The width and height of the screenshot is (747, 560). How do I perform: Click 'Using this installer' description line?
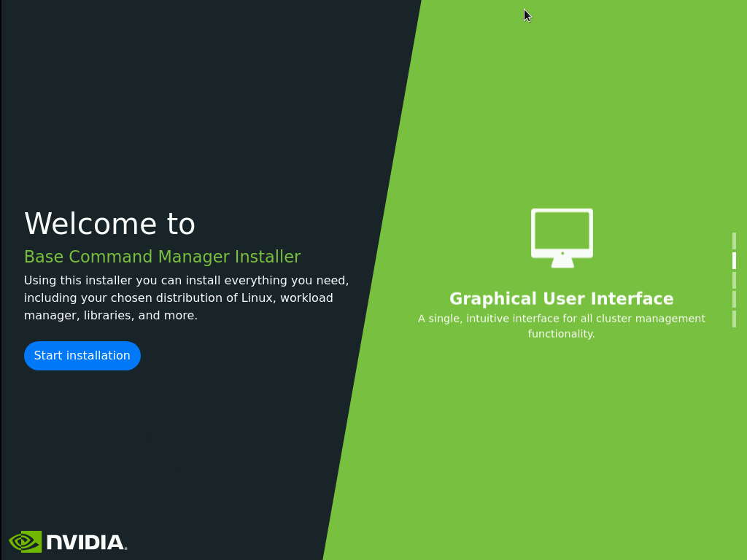186,281
